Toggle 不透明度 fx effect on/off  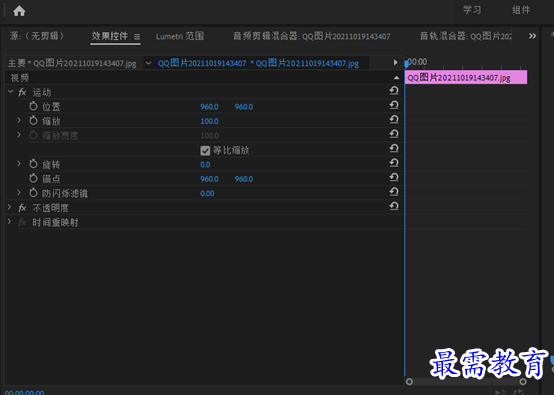(22, 208)
